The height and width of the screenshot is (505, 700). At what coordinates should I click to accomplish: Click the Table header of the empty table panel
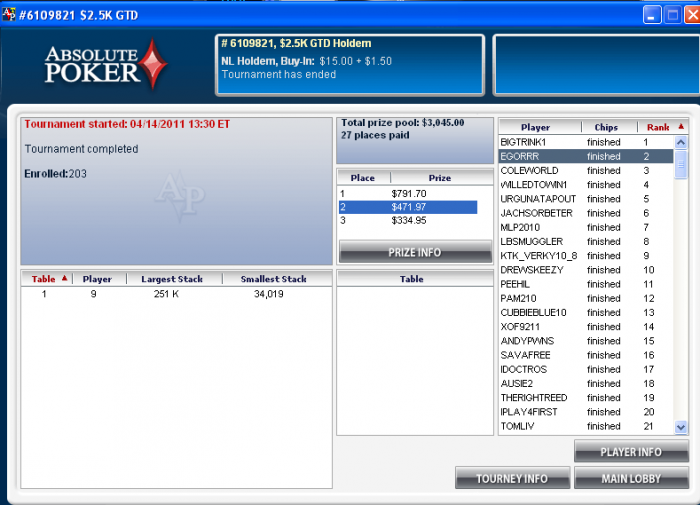click(x=415, y=279)
